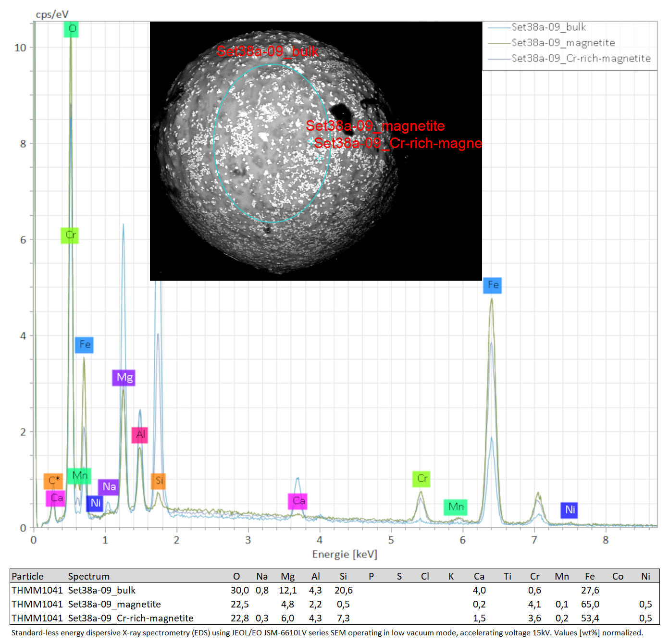Click the orange C* peak label
Viewport: 669px width, 644px height.
pos(53,481)
